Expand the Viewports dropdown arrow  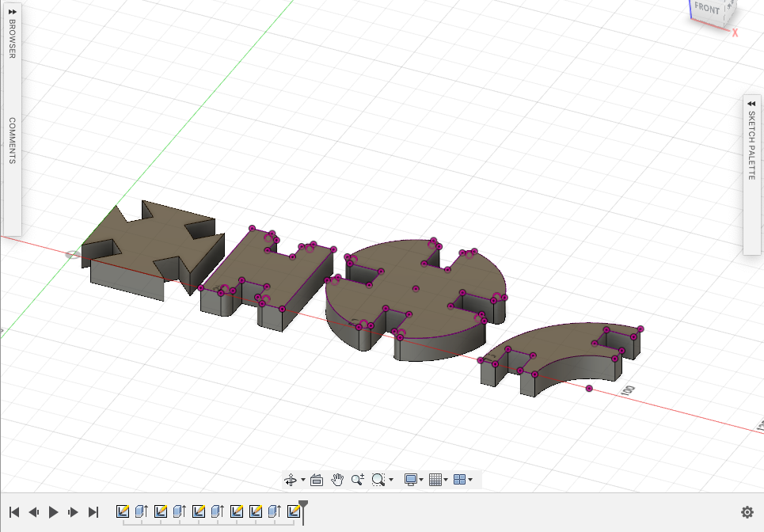coord(470,480)
